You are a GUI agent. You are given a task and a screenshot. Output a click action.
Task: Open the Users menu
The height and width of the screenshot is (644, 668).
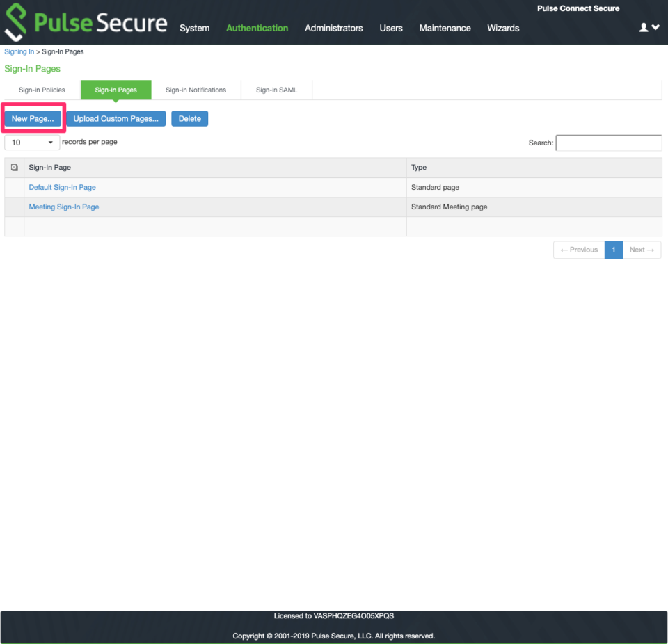(390, 28)
